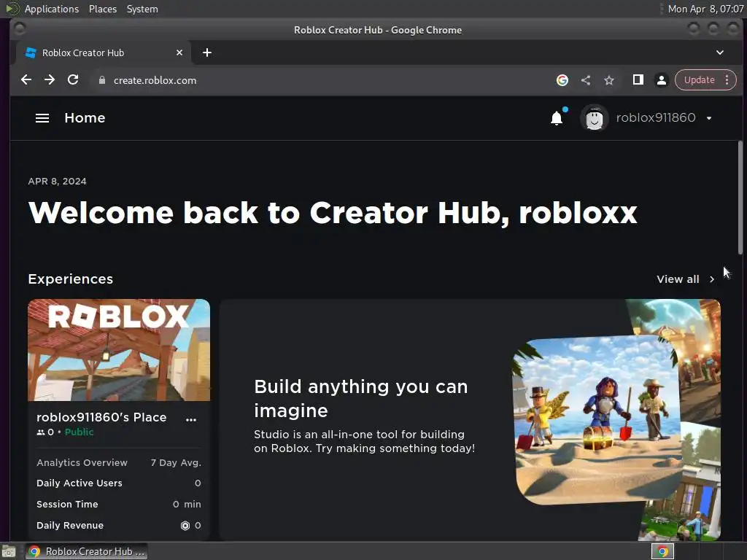Open the System menu
The image size is (747, 560).
point(142,9)
